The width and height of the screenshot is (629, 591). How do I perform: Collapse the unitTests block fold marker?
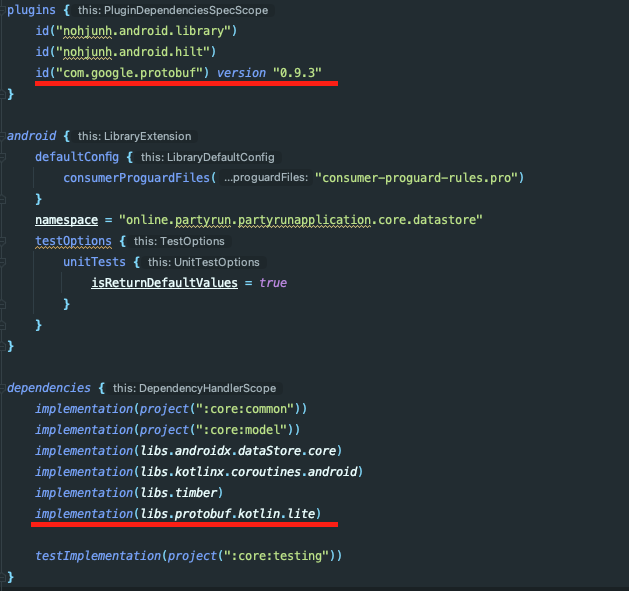tap(2, 262)
